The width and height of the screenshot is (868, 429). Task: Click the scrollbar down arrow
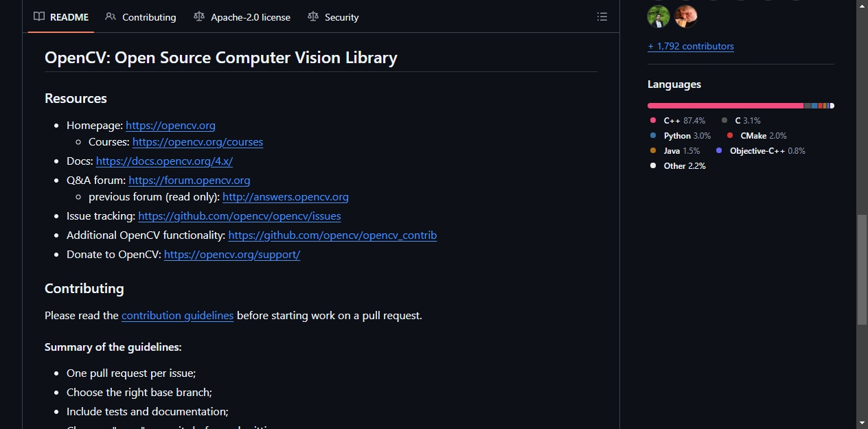click(863, 423)
